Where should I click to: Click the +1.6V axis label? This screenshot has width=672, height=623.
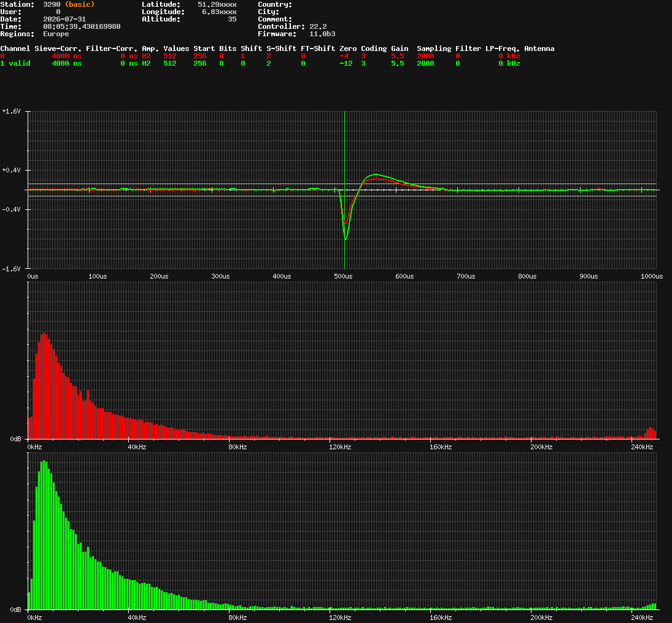[11, 112]
